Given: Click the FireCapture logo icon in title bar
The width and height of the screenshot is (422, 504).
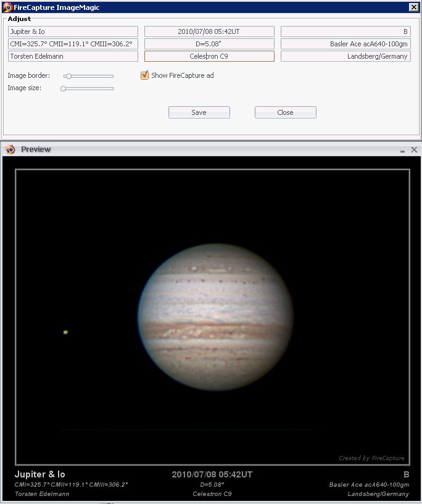Looking at the screenshot, I should point(7,7).
